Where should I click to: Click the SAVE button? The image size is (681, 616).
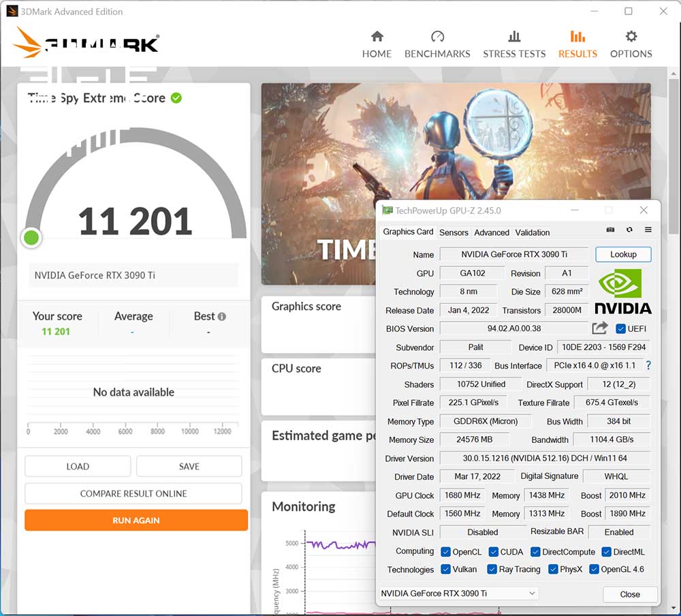[189, 467]
